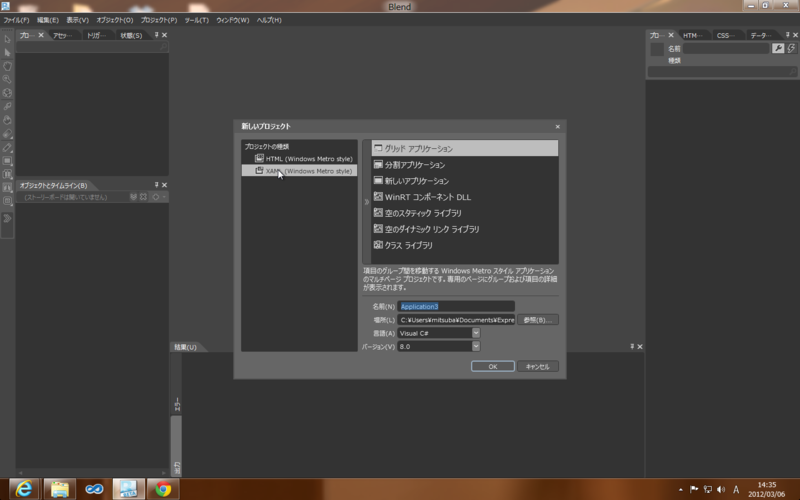Image resolution: width=800 pixels, height=500 pixels.
Task: Select 分割アプリケーション template
Action: pos(465,165)
